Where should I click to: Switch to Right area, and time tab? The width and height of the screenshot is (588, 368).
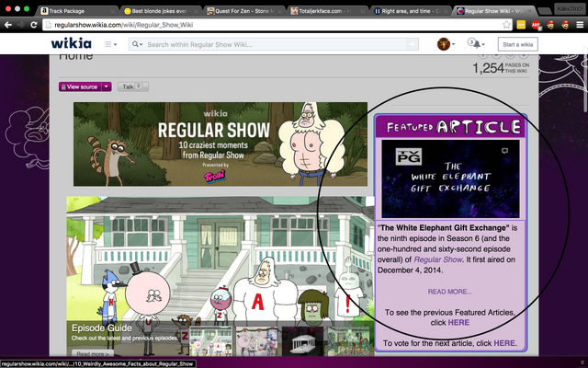coord(411,11)
